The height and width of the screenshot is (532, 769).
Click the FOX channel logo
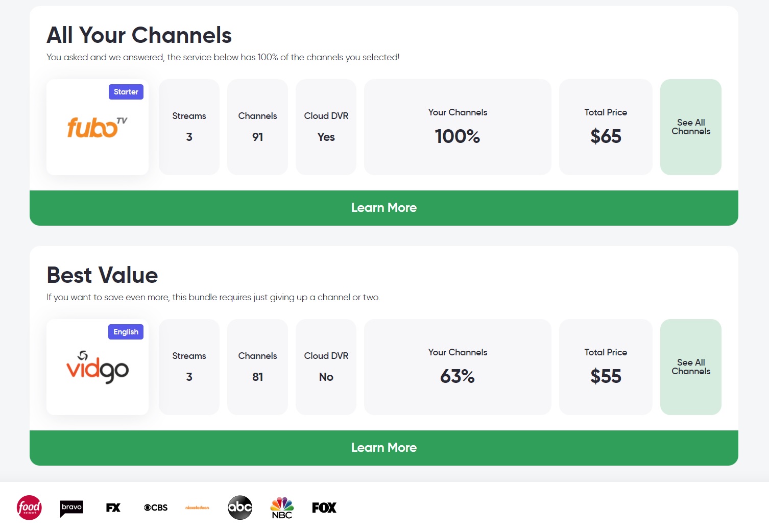coord(324,507)
